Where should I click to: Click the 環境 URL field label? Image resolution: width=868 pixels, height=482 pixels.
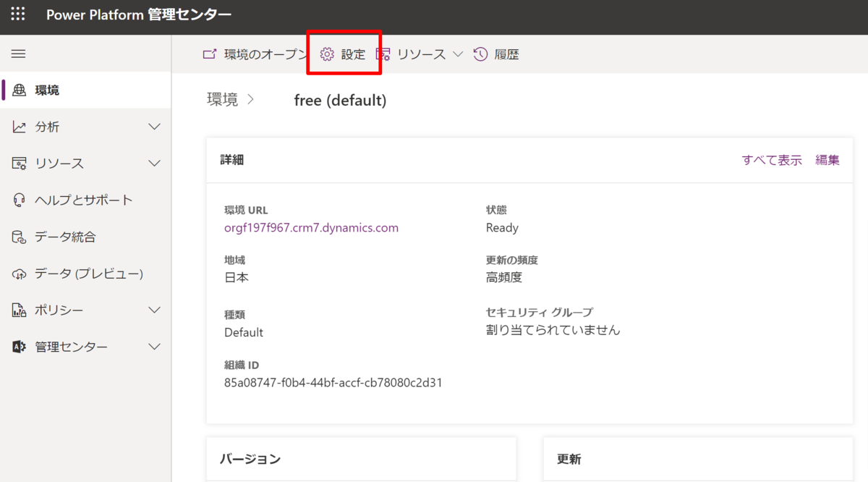click(x=246, y=210)
